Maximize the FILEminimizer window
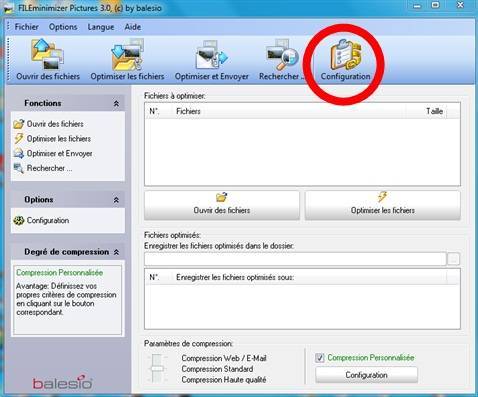 tap(436, 5)
